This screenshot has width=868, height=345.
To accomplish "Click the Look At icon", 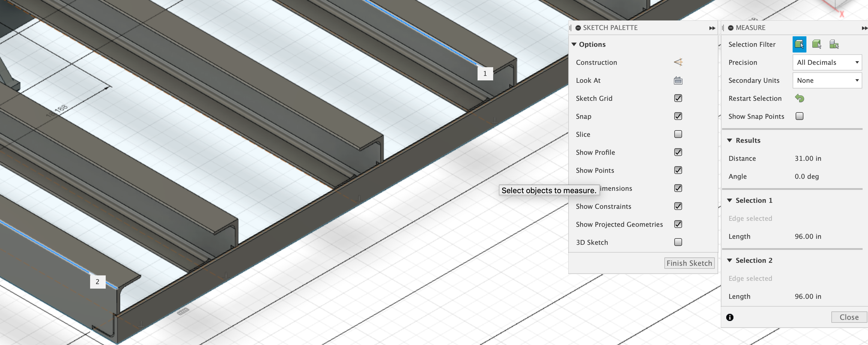I will point(678,80).
